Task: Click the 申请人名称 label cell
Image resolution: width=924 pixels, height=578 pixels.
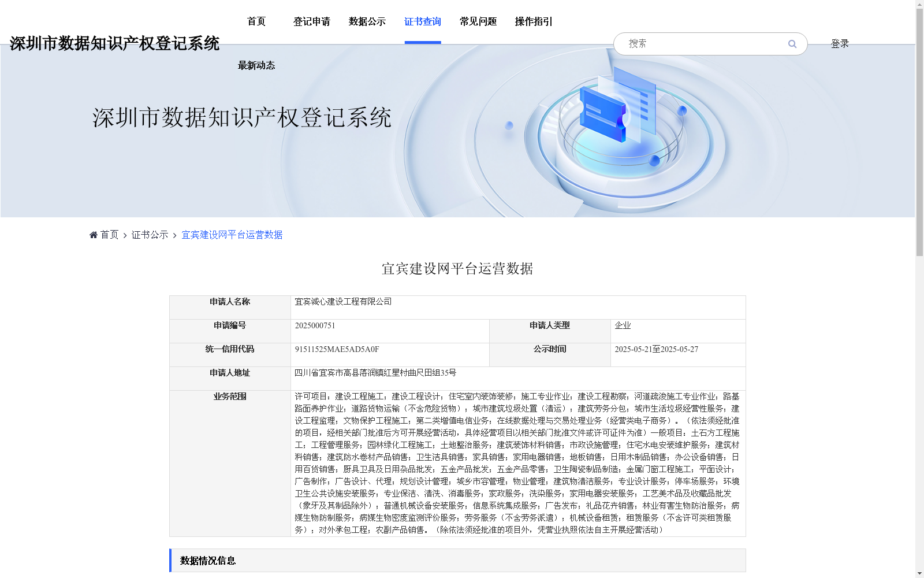Action: [x=230, y=307]
